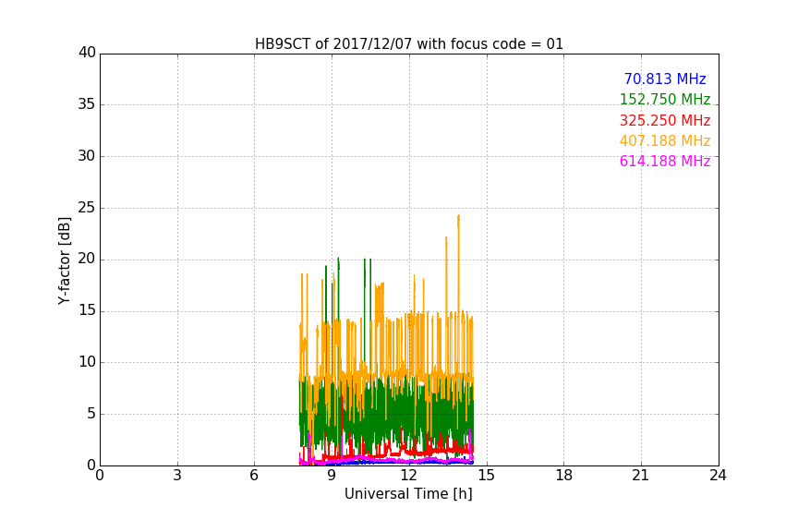Click the y-axis tick label 40
This screenshot has height=532, width=798.
pyautogui.click(x=87, y=53)
